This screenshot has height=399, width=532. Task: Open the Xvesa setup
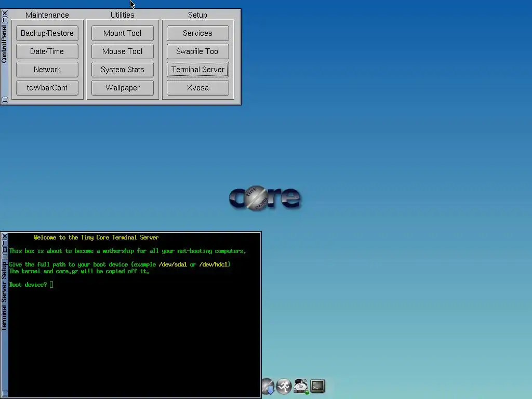tap(198, 87)
